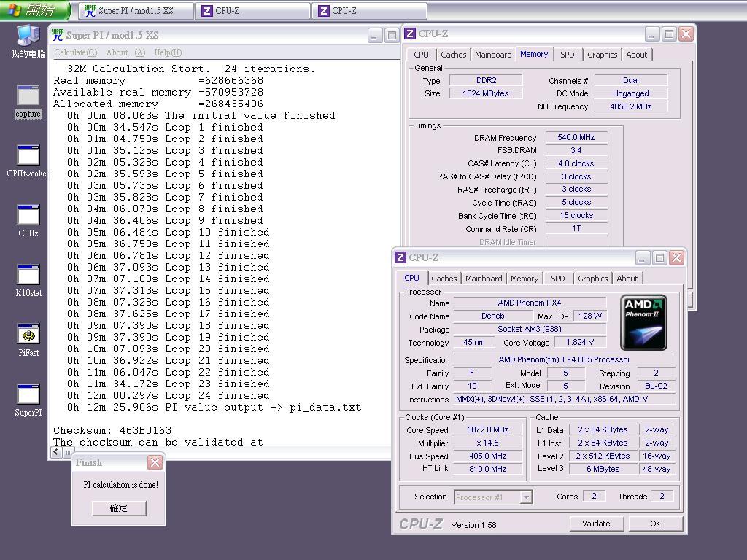The image size is (747, 560).
Task: Click the Super PI window title icon
Action: [x=58, y=35]
